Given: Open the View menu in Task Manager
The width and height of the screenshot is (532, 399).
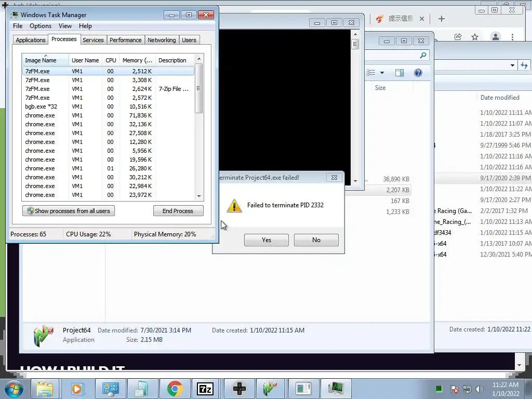Looking at the screenshot, I should click(x=65, y=26).
